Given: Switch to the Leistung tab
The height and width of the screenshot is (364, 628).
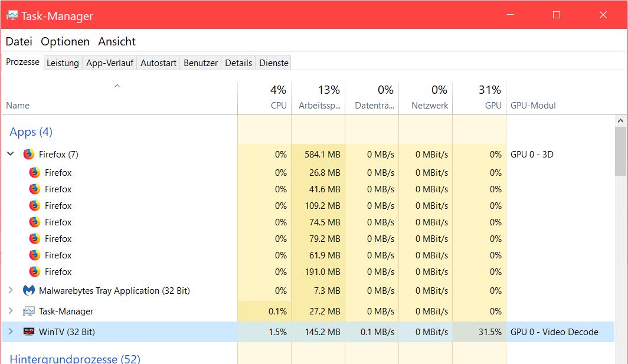Looking at the screenshot, I should tap(63, 63).
